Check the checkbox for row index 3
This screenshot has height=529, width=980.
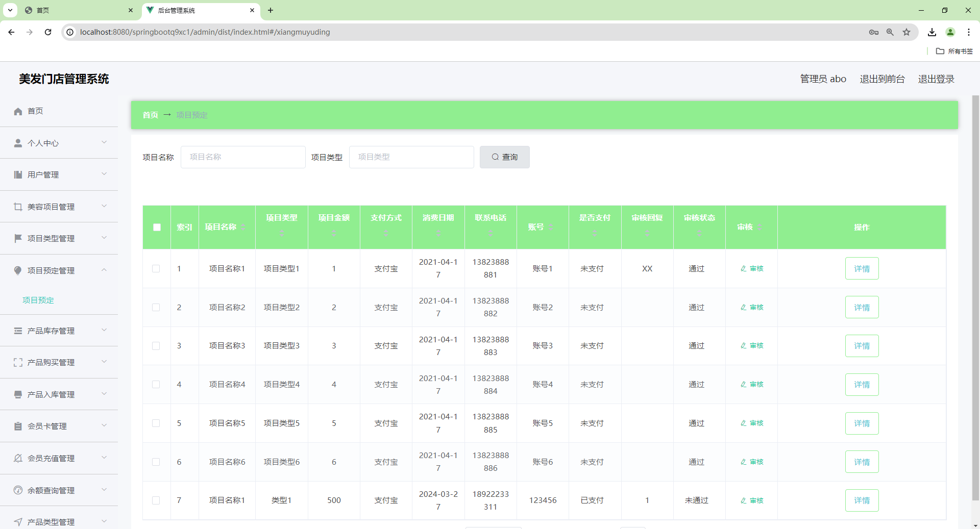click(156, 346)
